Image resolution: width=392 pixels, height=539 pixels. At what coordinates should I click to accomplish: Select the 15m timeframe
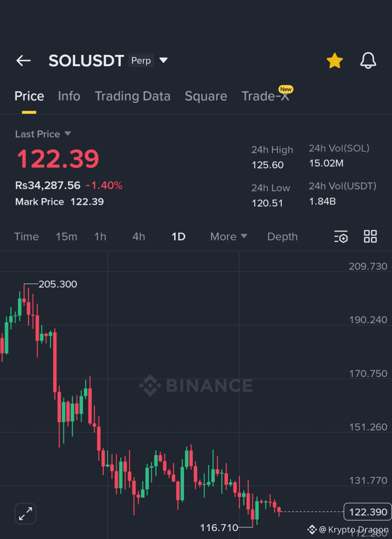66,236
